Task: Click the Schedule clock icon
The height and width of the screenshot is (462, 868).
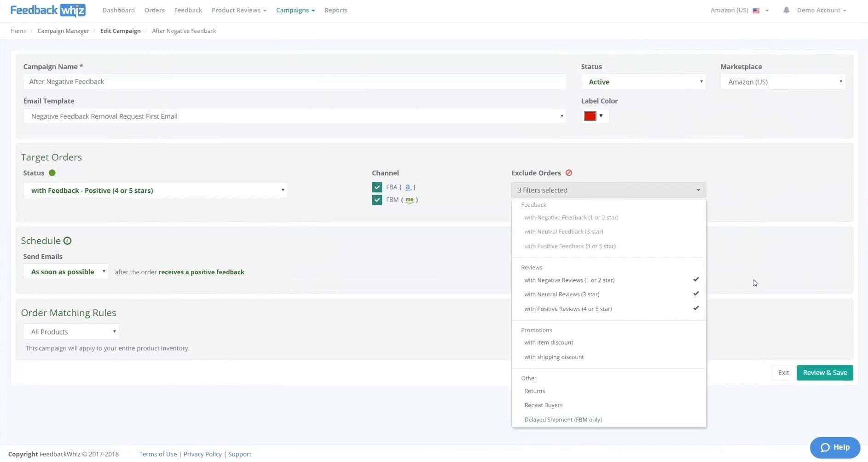Action: point(67,241)
